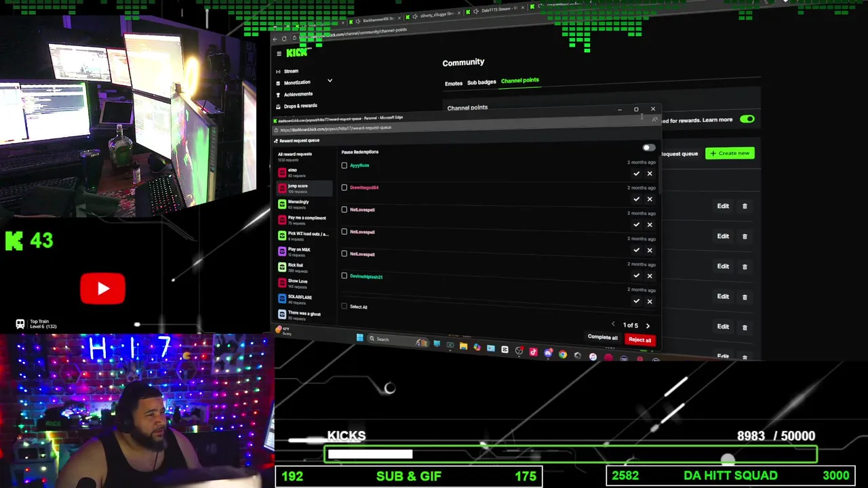The image size is (868, 488).
Task: Open Monetization sidebar item
Action: click(297, 83)
